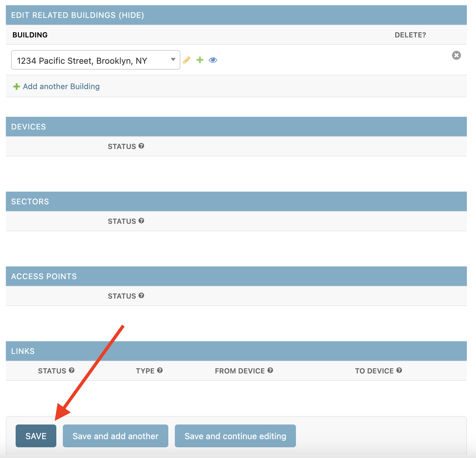Click the help icon beside Devices STATUS
This screenshot has width=476, height=458.
tap(141, 146)
